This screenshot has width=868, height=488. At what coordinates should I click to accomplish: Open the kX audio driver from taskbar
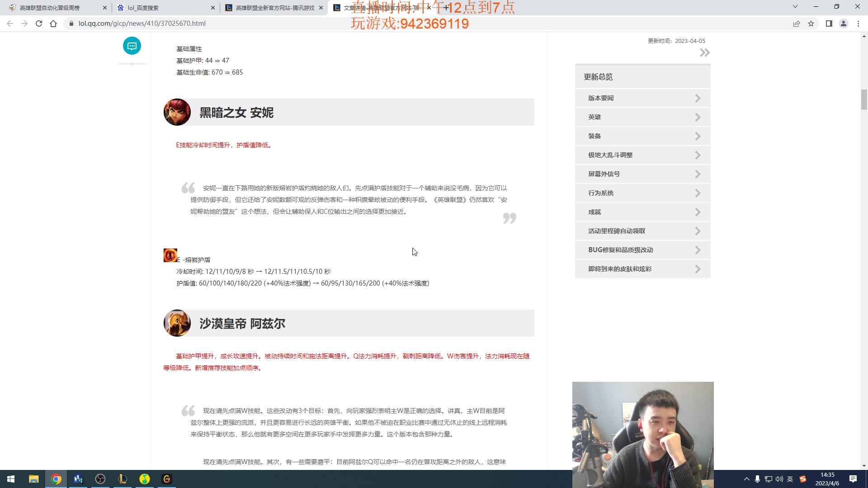coord(78,479)
